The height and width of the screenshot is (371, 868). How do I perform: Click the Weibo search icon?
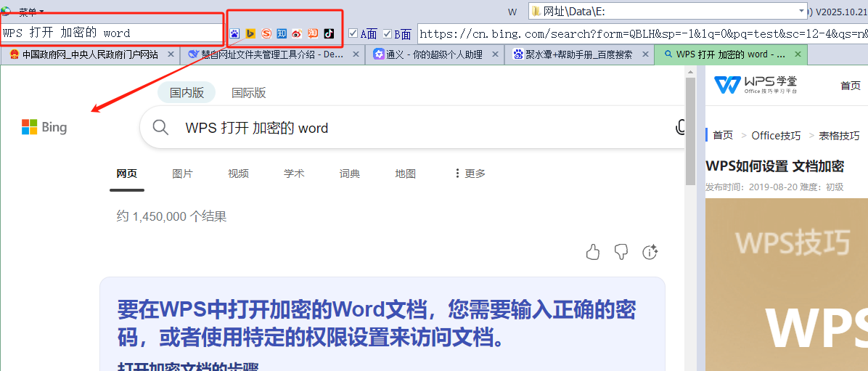click(x=297, y=33)
